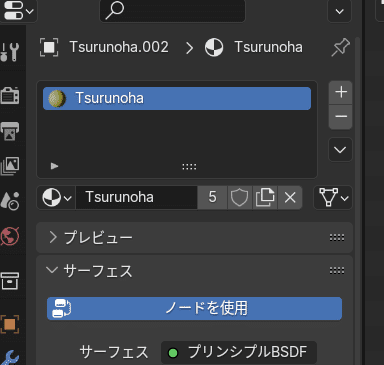The height and width of the screenshot is (365, 384).
Task: Open the Tool properties tab
Action: pos(10,52)
